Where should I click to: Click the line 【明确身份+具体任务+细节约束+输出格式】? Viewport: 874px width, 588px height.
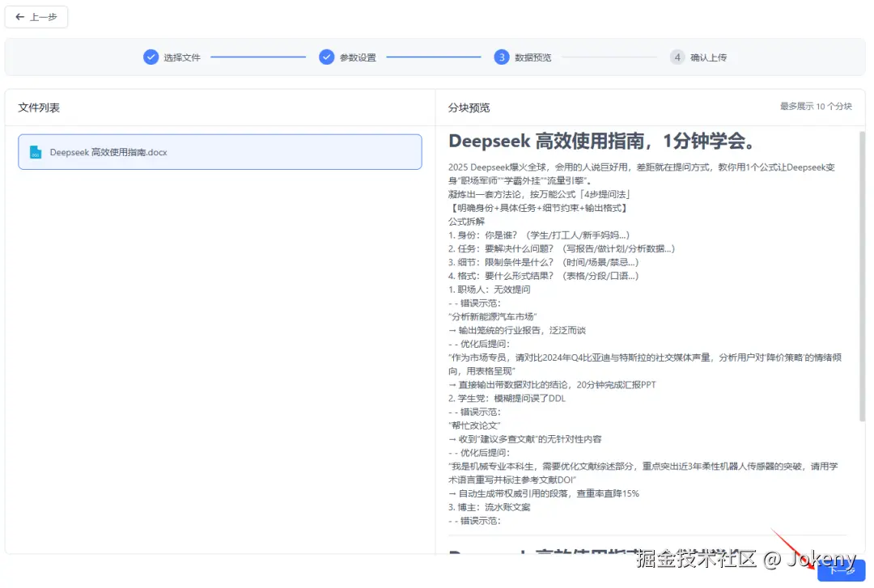pyautogui.click(x=539, y=208)
